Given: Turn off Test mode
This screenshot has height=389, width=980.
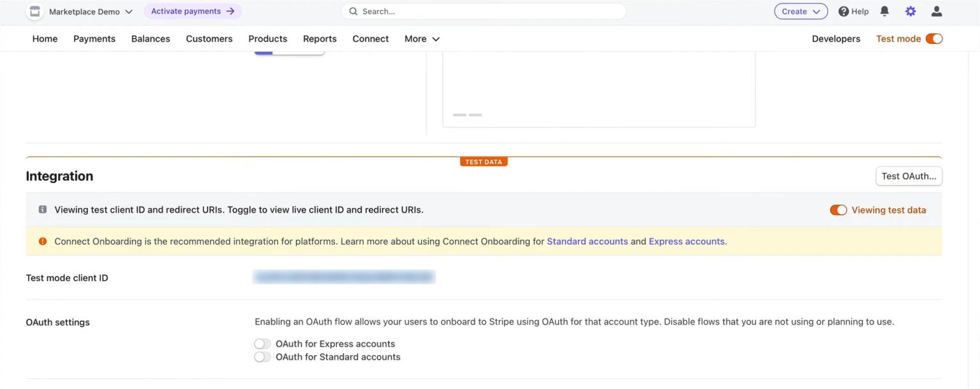Looking at the screenshot, I should tap(934, 38).
